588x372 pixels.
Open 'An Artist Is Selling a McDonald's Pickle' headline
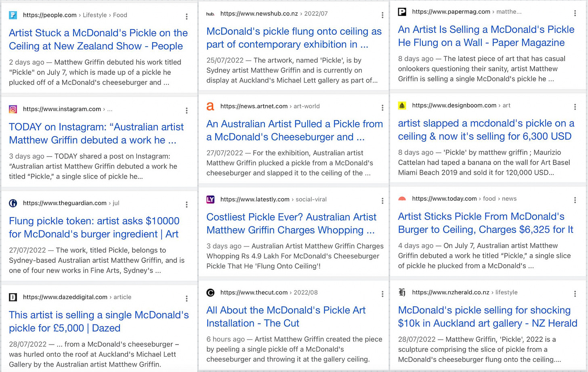tap(486, 36)
